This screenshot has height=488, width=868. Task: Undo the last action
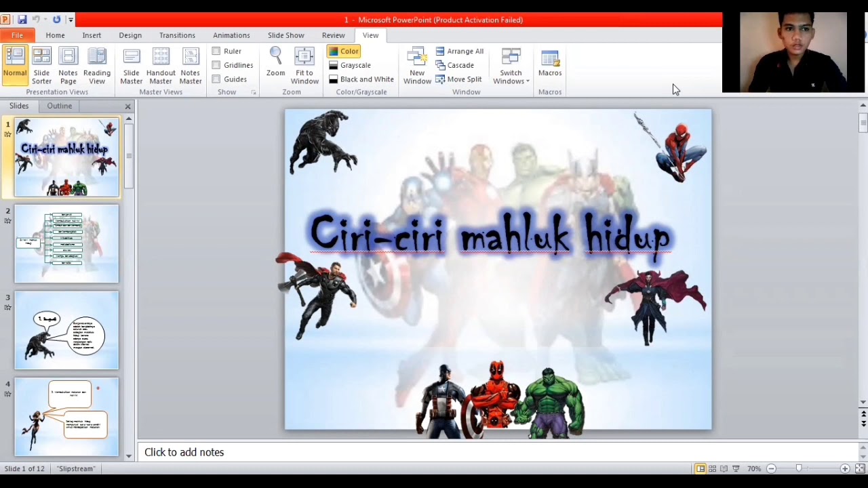[36, 20]
